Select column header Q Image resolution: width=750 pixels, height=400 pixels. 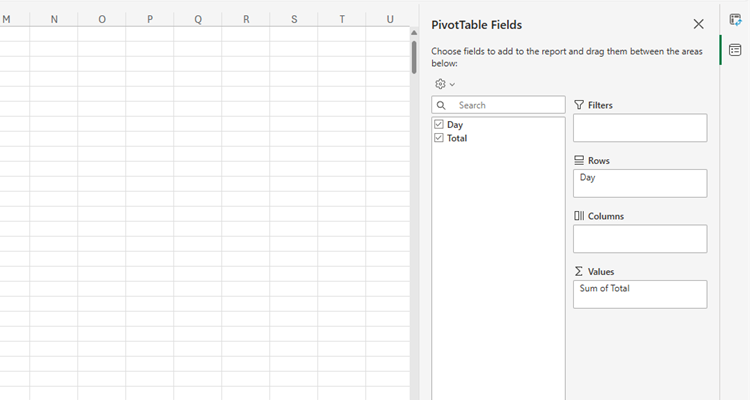[198, 19]
